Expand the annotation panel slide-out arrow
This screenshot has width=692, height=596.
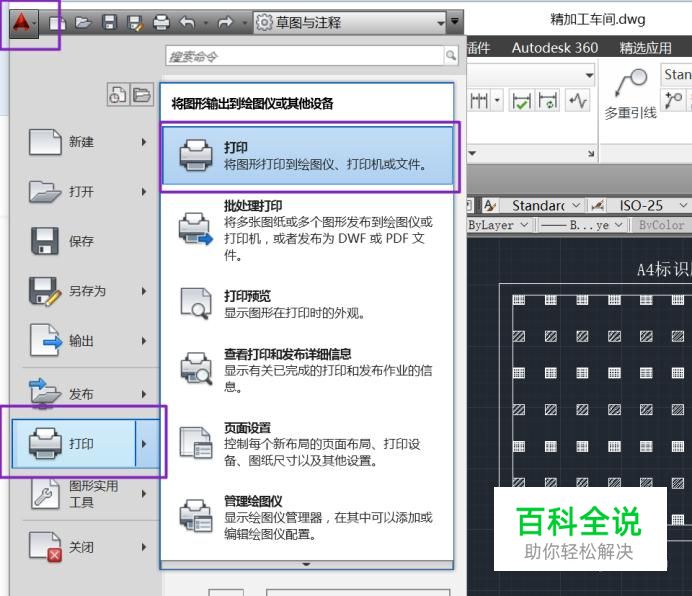[x=472, y=153]
